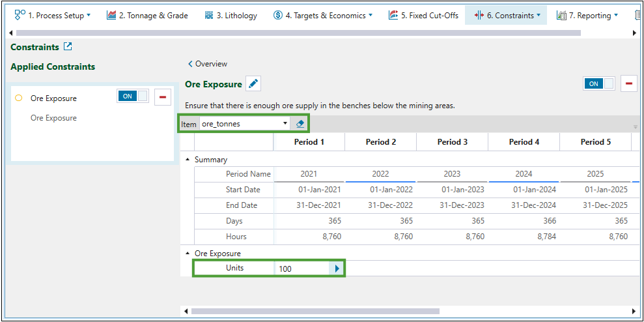644x322 pixels.
Task: Click the Period 4 column header
Action: (x=524, y=142)
